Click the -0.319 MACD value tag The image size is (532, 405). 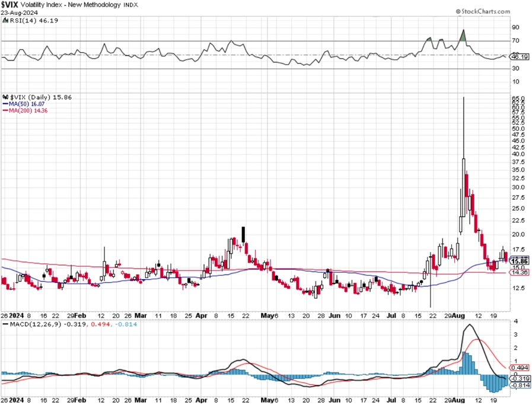[x=520, y=378]
